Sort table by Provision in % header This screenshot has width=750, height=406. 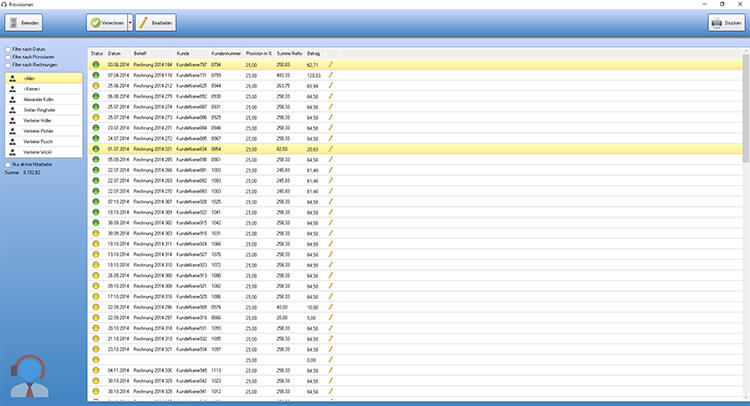(x=259, y=54)
